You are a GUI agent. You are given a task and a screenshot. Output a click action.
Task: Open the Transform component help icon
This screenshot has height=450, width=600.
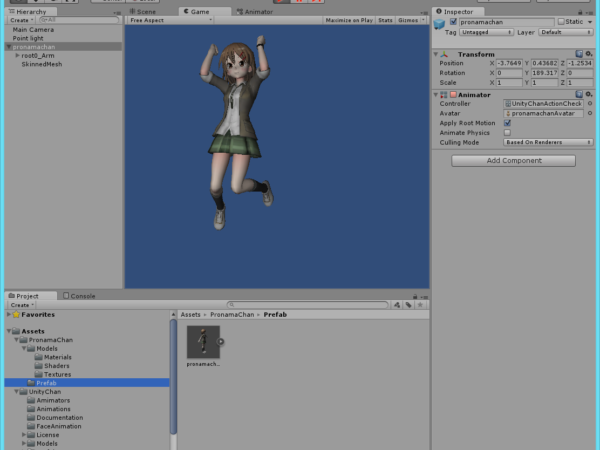pos(579,54)
